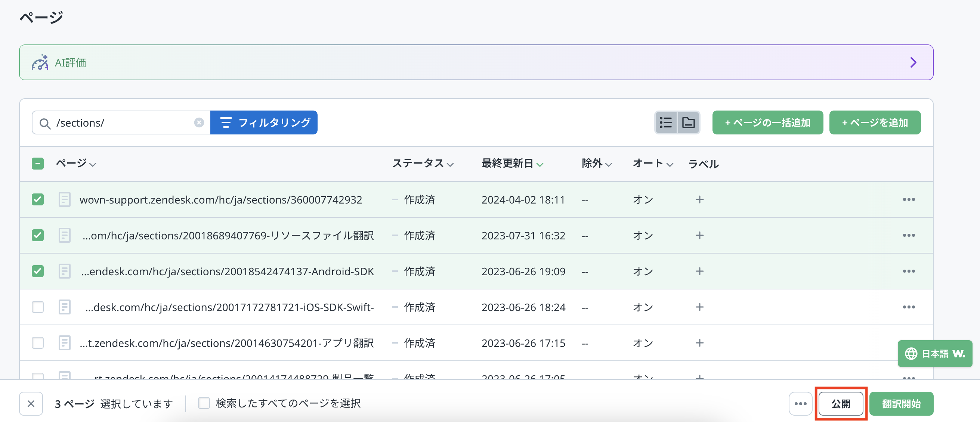Uncheck the Android-SDK page checkbox
980x422 pixels.
point(38,271)
